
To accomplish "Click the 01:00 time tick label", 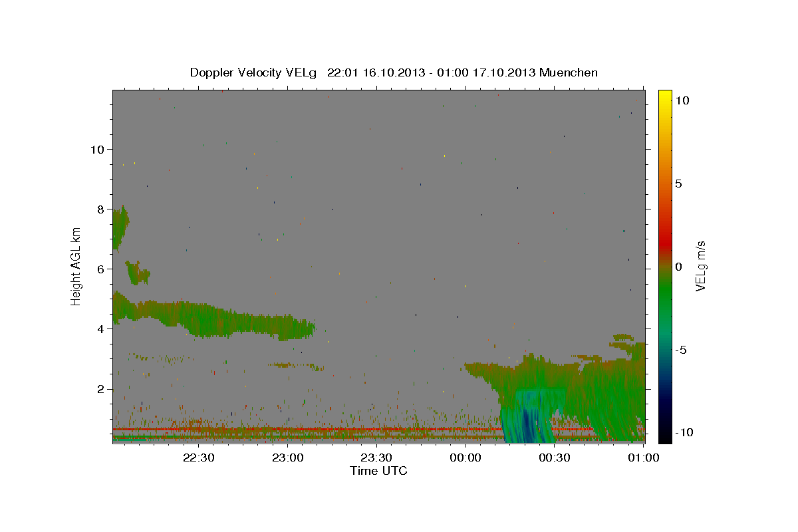I will [644, 458].
